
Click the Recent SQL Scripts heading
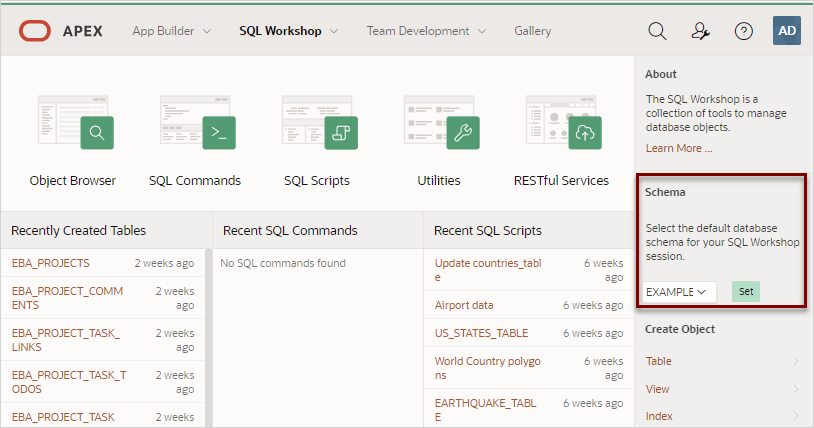click(x=488, y=231)
